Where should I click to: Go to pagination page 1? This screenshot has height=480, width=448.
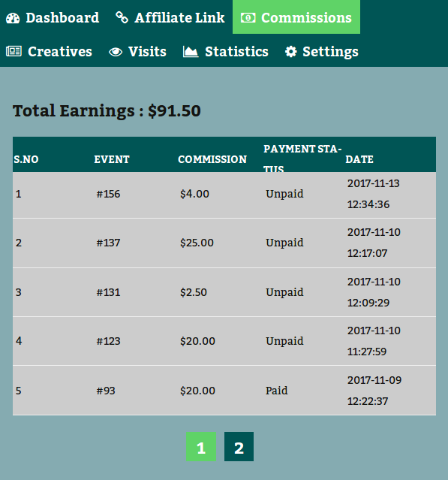tap(201, 447)
